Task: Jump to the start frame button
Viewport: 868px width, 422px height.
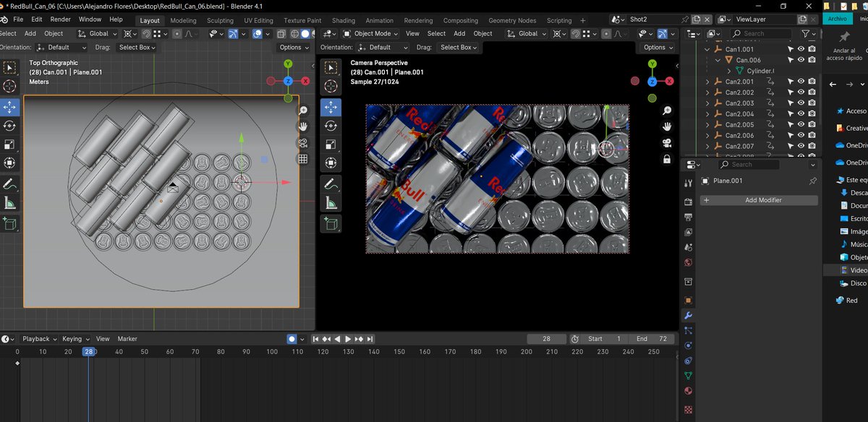Action: click(315, 338)
